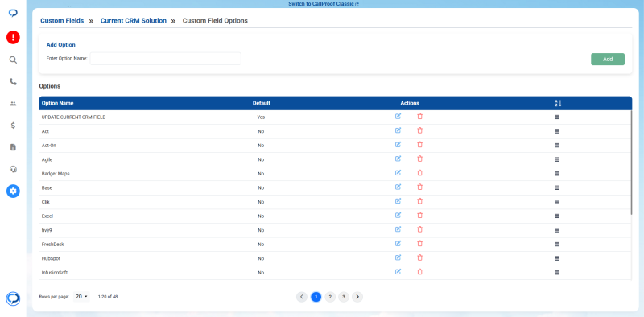Screen dimensions: 644x317
Task: Sort options alphabetically with A-Z icon
Action: point(558,103)
